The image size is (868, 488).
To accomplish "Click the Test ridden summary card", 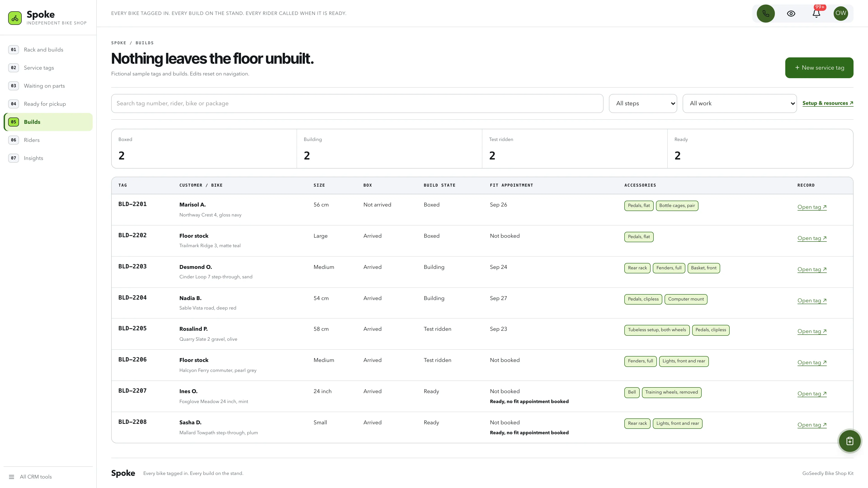I will tap(575, 148).
